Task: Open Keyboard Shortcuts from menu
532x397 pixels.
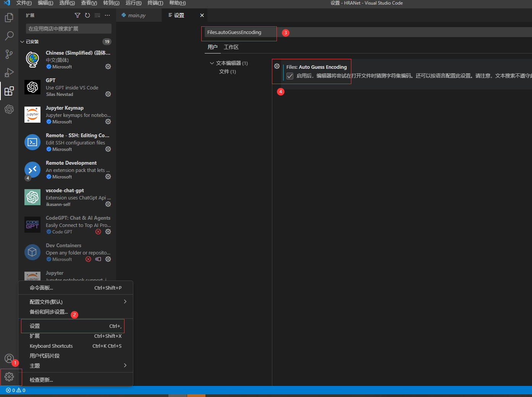Action: pyautogui.click(x=76, y=346)
